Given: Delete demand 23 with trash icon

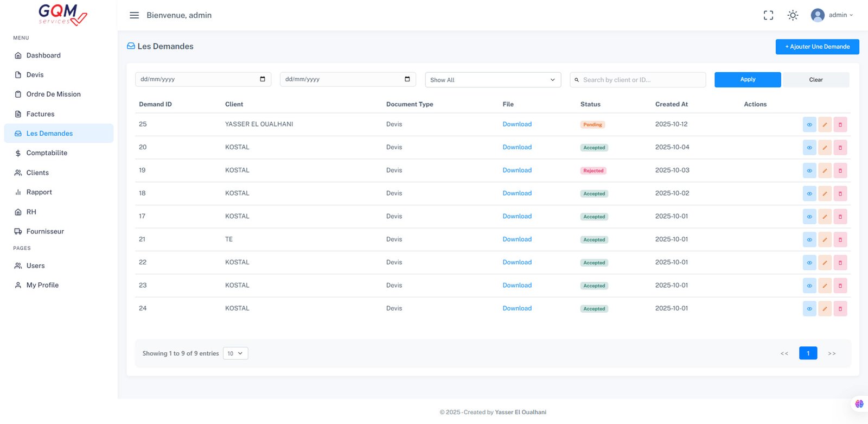Looking at the screenshot, I should [840, 286].
